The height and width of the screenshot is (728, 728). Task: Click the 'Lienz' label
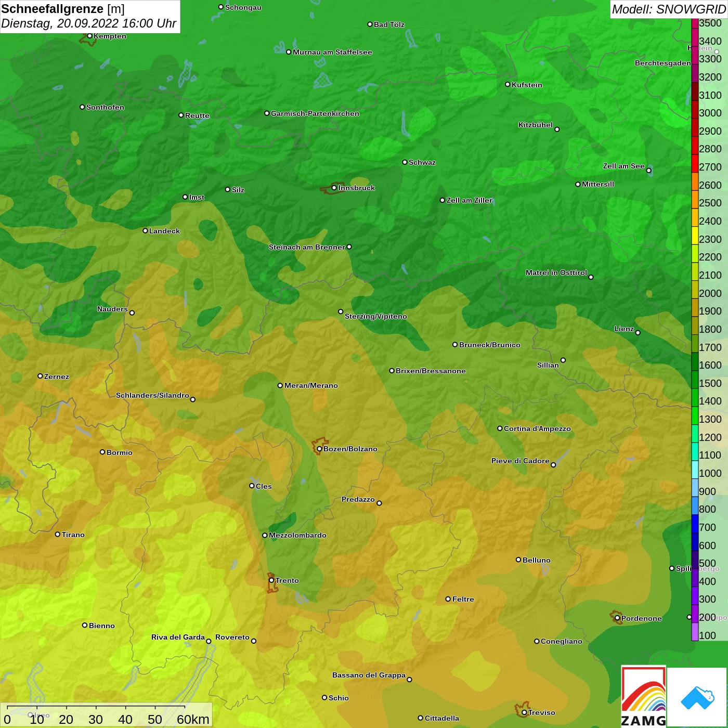pos(624,329)
